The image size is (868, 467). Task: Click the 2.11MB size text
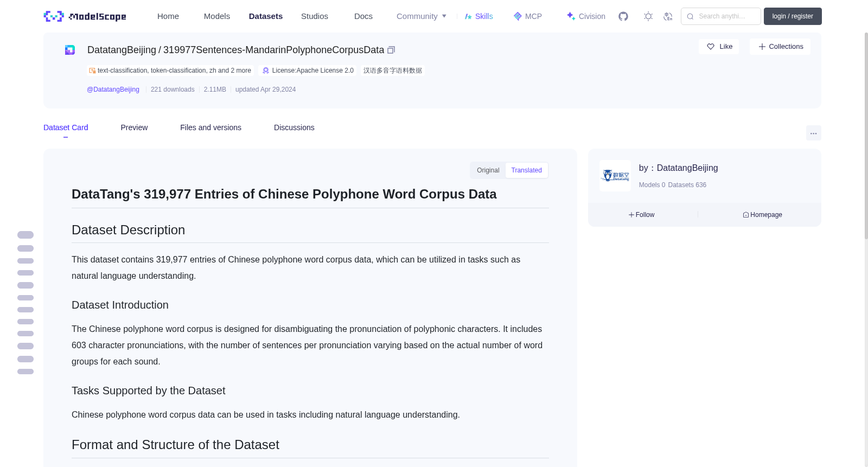(215, 89)
